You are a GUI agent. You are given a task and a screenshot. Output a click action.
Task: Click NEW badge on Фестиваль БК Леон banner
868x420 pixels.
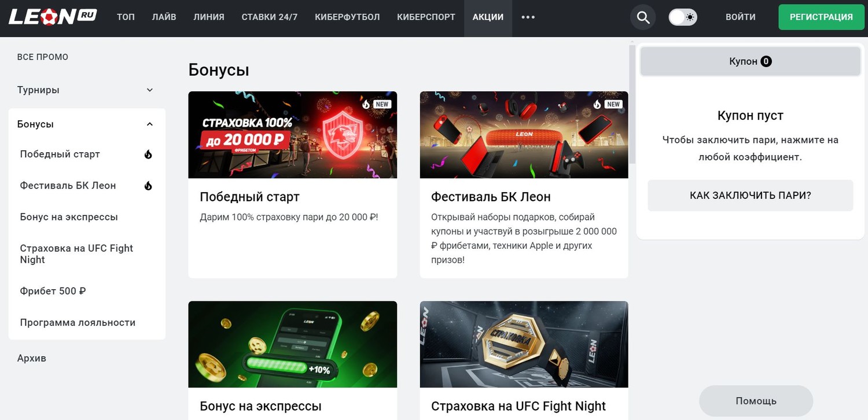click(x=613, y=105)
